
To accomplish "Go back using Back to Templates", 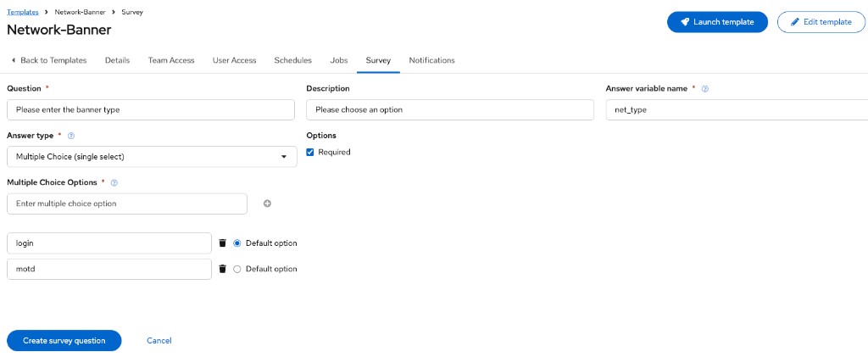I will pos(48,60).
